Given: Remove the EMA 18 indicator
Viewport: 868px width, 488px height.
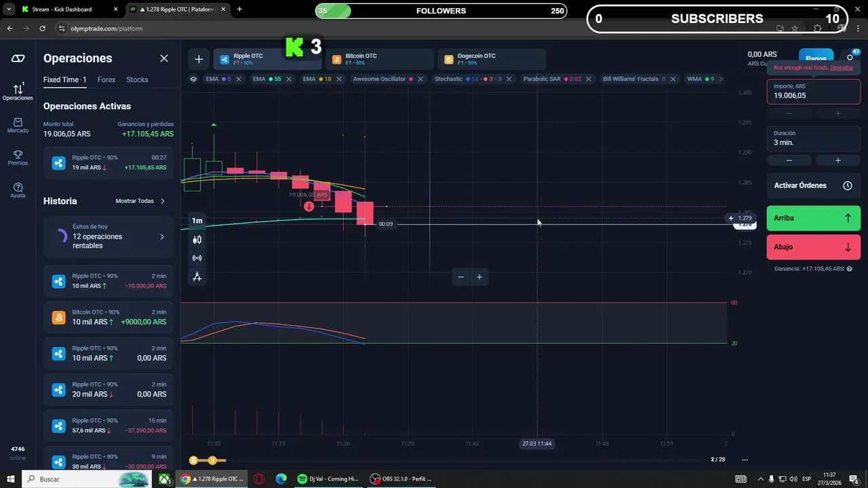Looking at the screenshot, I should (339, 79).
